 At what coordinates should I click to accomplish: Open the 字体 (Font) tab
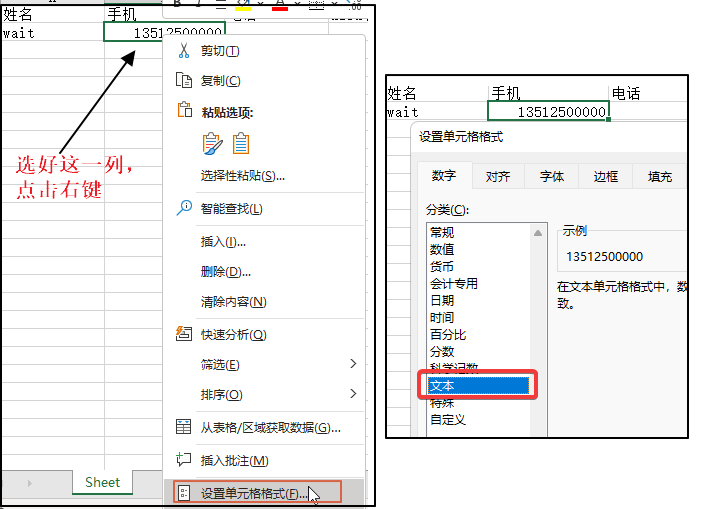tap(552, 177)
